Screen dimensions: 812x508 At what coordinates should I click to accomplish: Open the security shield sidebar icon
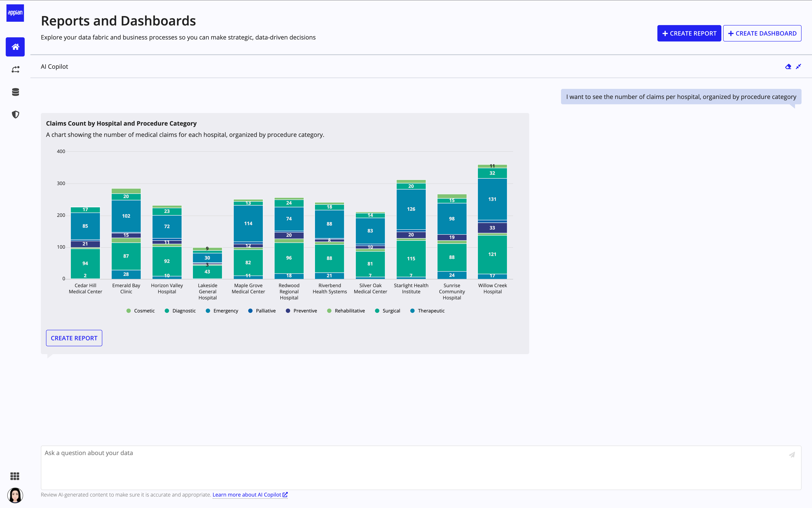(15, 115)
